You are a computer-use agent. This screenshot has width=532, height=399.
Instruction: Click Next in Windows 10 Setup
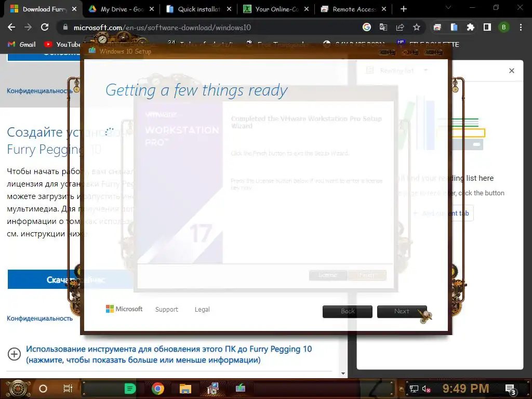tap(402, 311)
